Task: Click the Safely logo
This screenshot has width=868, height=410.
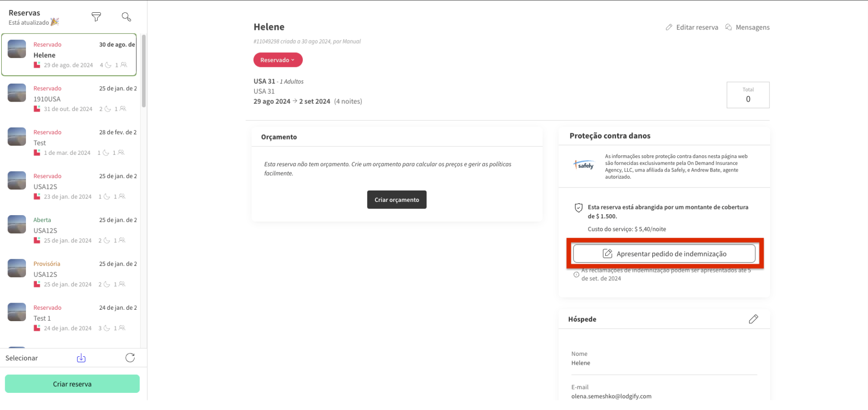Action: click(x=584, y=165)
